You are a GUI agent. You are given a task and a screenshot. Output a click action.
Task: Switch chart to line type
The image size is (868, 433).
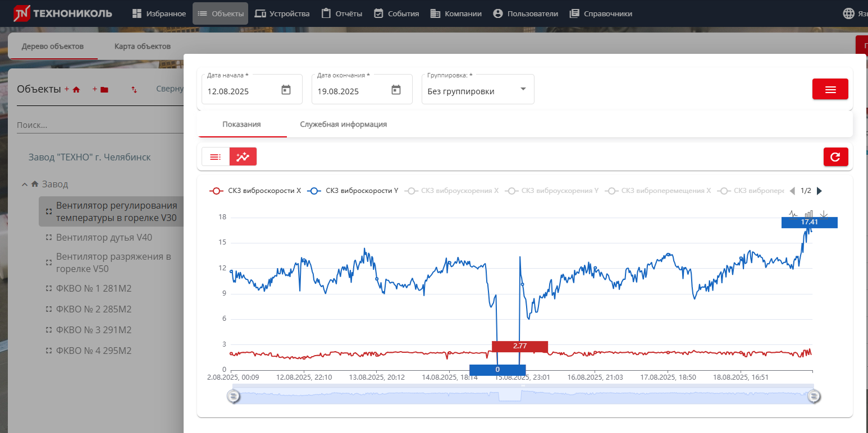[793, 214]
